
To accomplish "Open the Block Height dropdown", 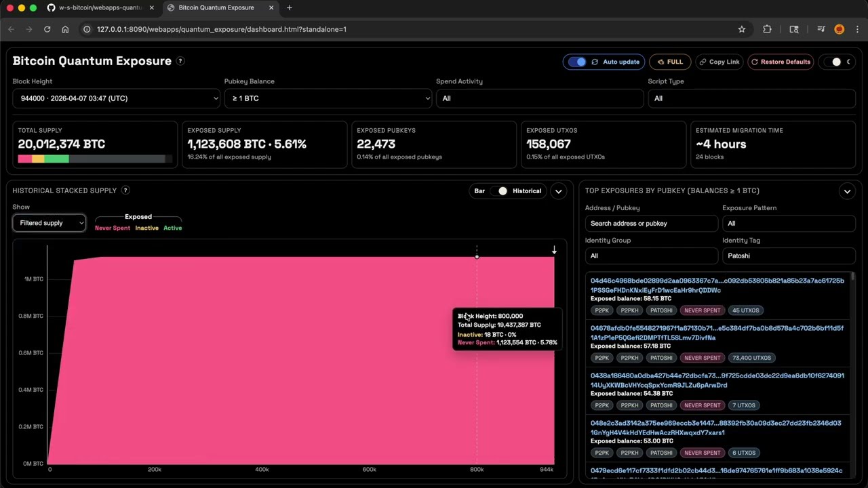I will 116,98.
